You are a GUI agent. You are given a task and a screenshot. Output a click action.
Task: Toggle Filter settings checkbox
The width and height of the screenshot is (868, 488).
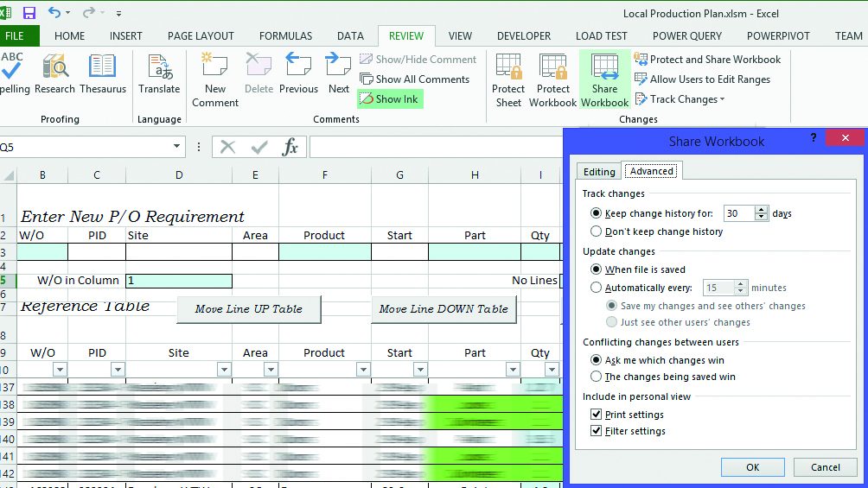click(x=597, y=431)
